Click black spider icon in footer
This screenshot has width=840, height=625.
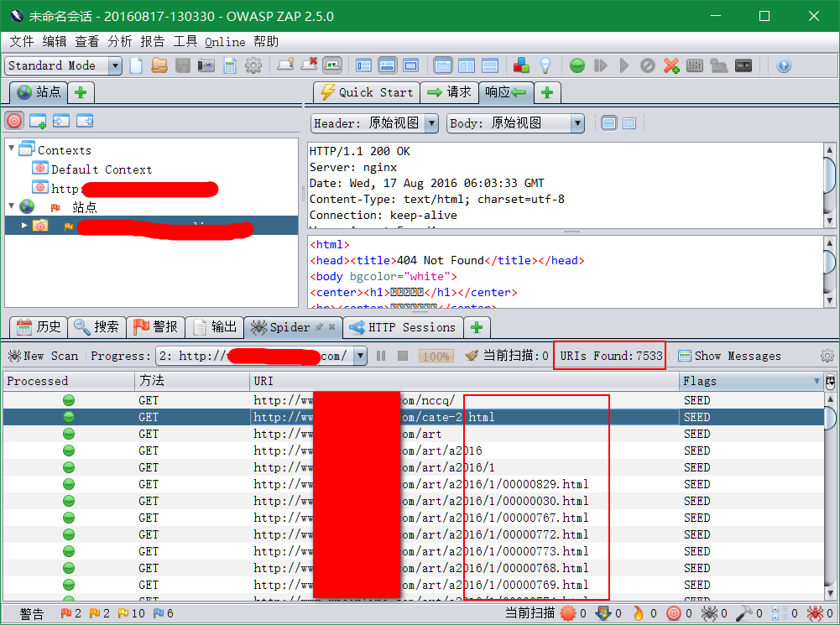[709, 612]
